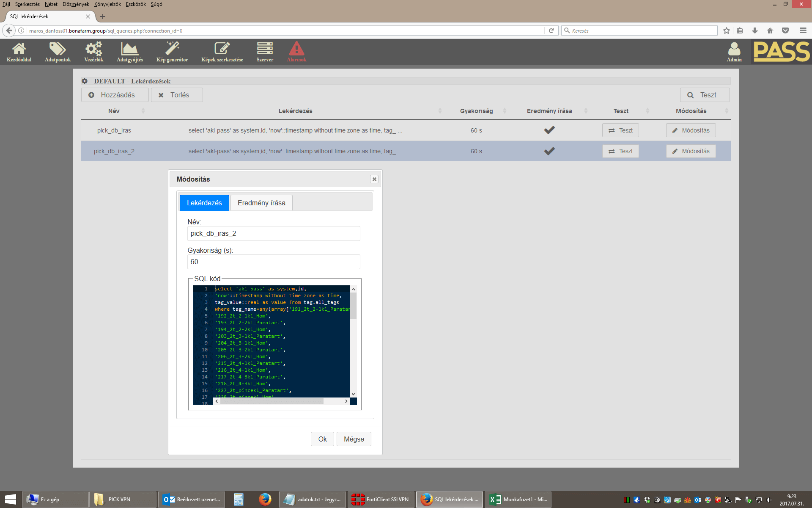Screen dimensions: 812x508
Task: Confirm the dialog with Ok
Action: pyautogui.click(x=322, y=439)
